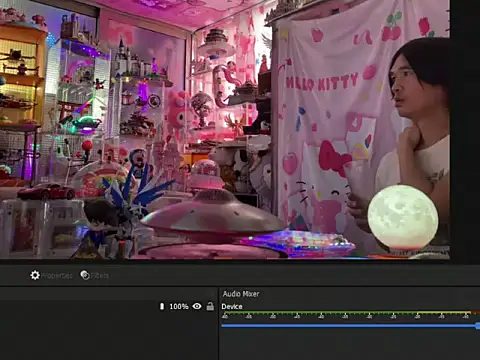Toggle the source lock icon
The height and width of the screenshot is (360, 480).
pos(210,306)
